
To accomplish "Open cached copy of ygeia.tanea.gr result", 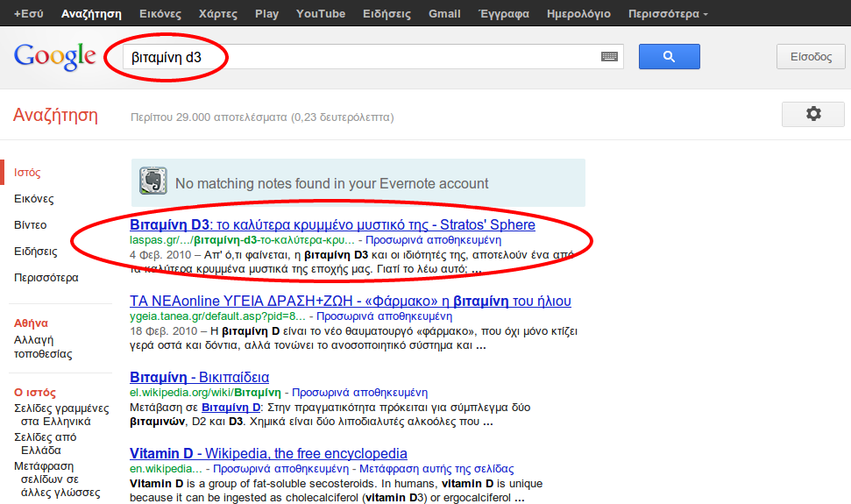I will point(384,316).
